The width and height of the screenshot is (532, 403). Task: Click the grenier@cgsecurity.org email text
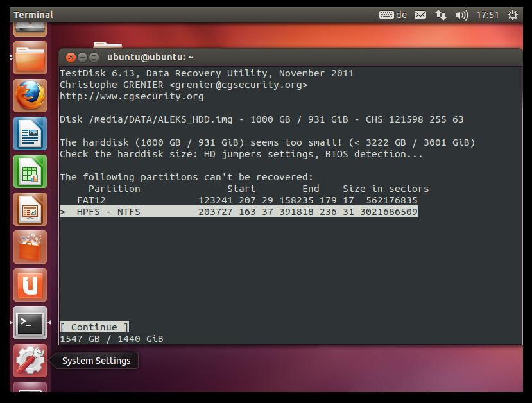point(239,85)
